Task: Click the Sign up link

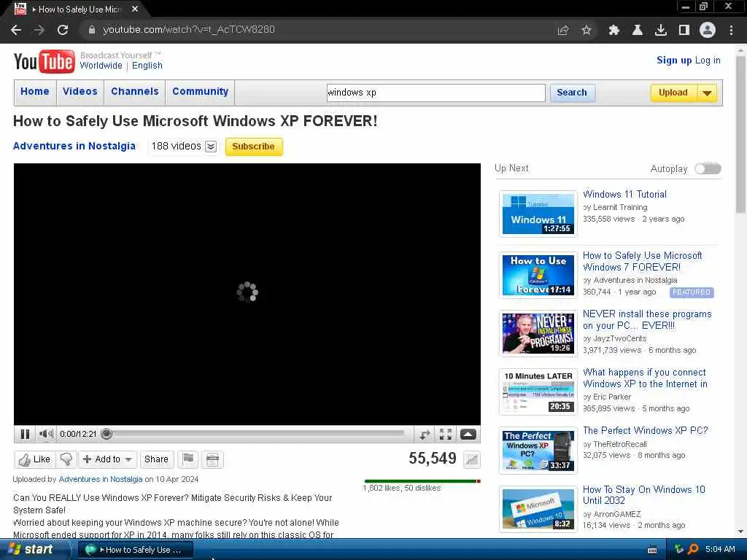Action: click(x=673, y=61)
